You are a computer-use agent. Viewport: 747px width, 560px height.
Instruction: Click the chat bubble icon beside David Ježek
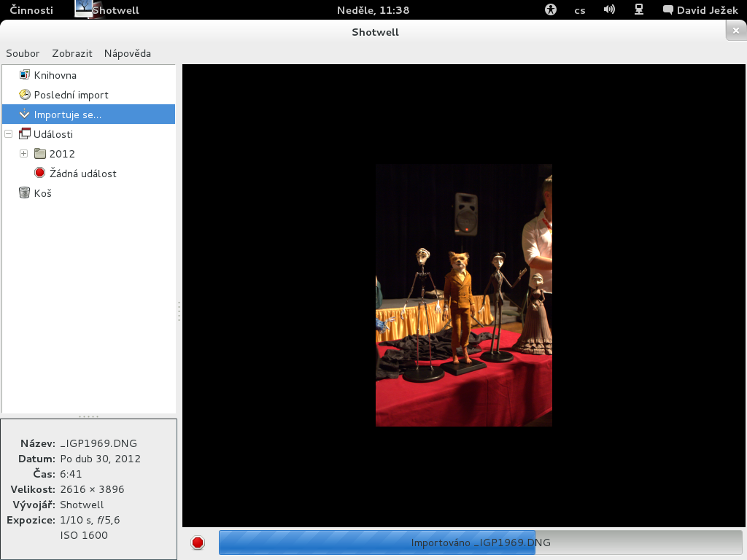click(668, 10)
